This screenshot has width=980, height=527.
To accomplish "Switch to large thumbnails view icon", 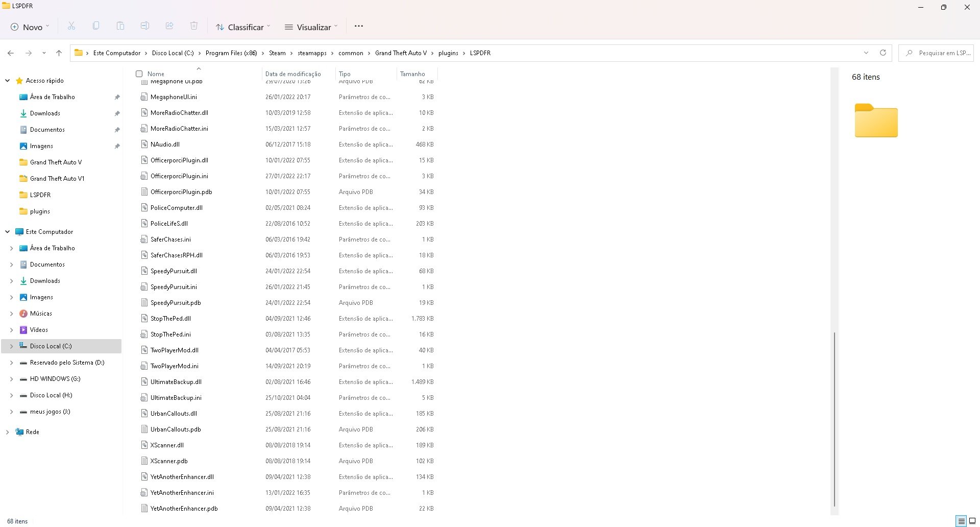I will point(972,521).
